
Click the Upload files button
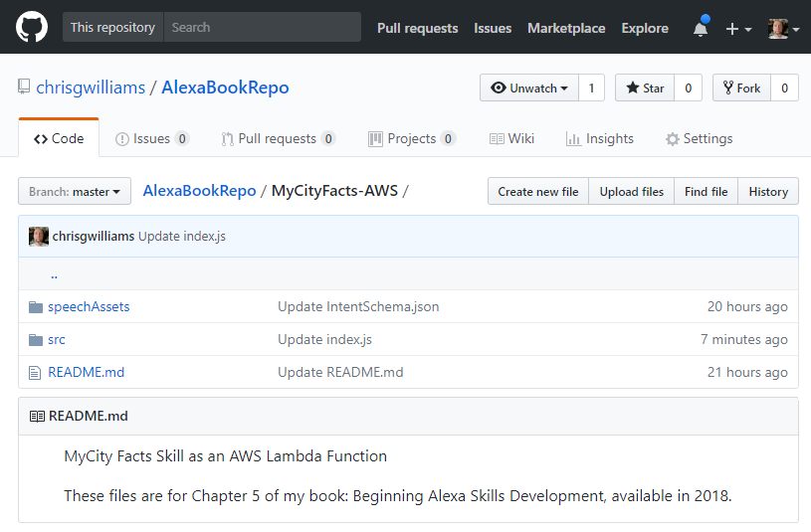pos(631,191)
